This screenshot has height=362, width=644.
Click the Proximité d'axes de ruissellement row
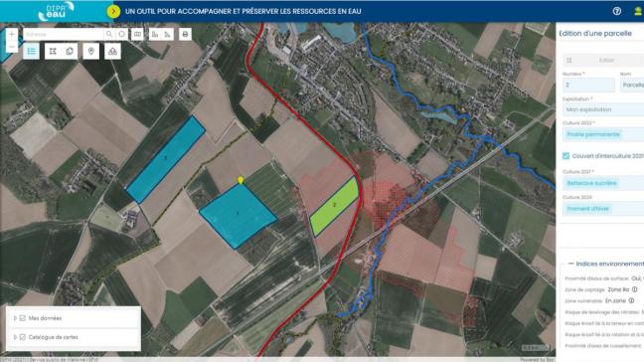[x=602, y=346]
